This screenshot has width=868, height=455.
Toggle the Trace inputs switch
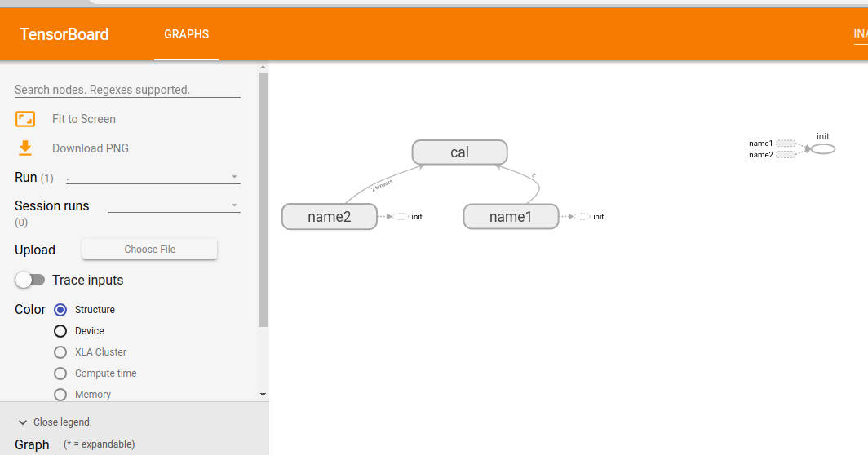pyautogui.click(x=30, y=280)
